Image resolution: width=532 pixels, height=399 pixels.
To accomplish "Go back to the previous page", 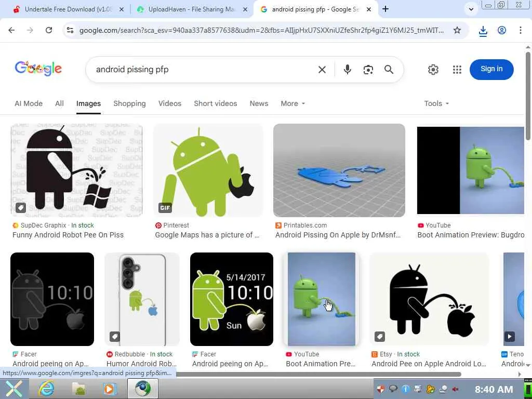I will 11,30.
